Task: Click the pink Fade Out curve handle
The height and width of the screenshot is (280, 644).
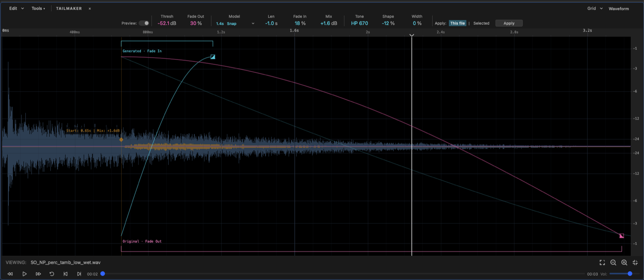Action: point(621,236)
